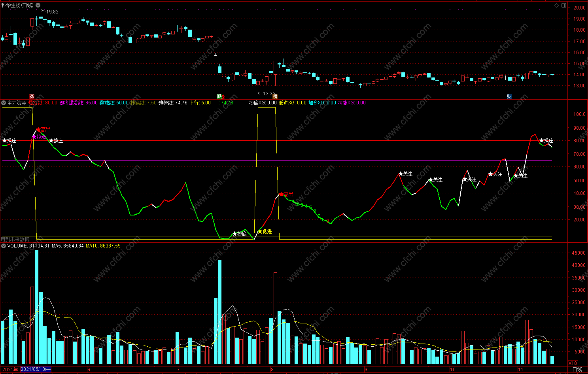Select the 上行: 5.00 legend text
This screenshot has width=588, height=374.
click(200, 103)
